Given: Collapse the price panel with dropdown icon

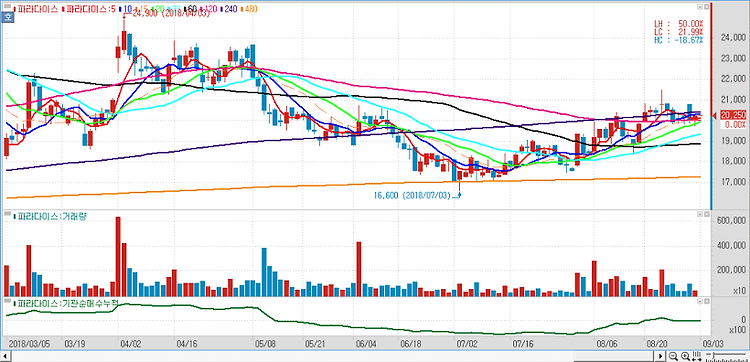Looking at the screenshot, I should click(700, 7).
